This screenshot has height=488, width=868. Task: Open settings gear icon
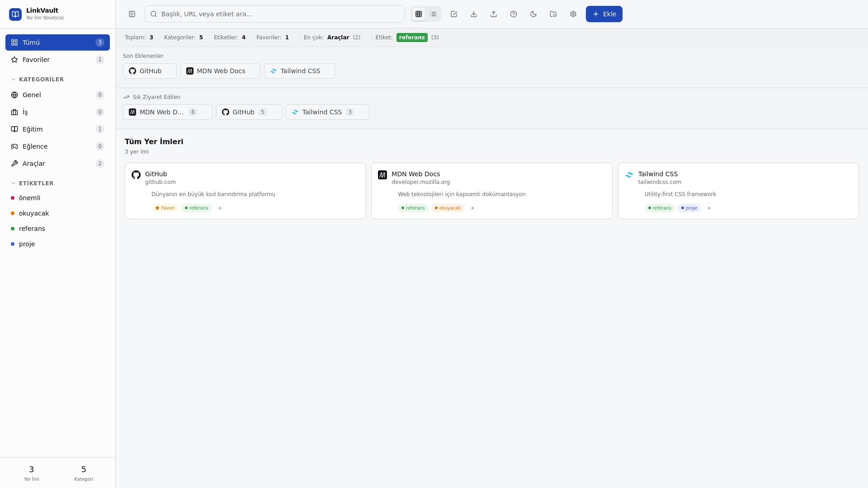point(573,14)
